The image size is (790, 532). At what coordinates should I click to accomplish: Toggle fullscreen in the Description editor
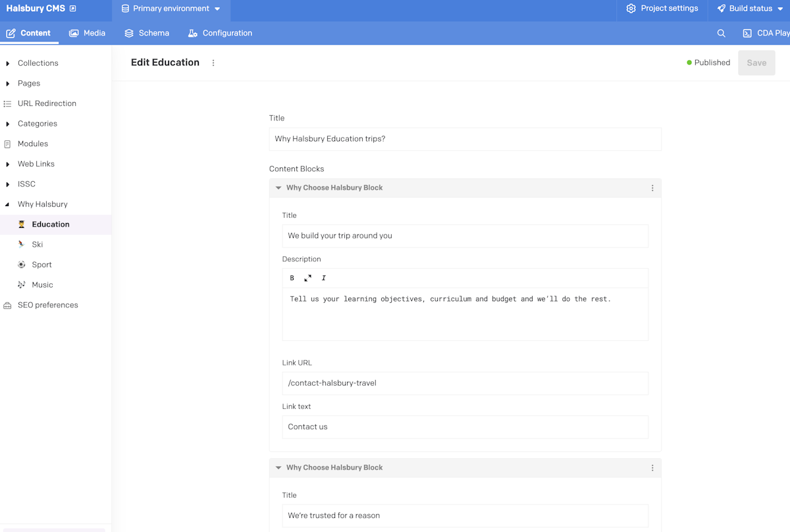(x=307, y=278)
